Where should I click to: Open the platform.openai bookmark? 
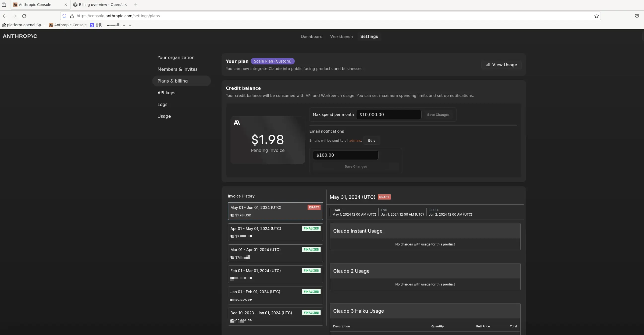click(x=23, y=25)
